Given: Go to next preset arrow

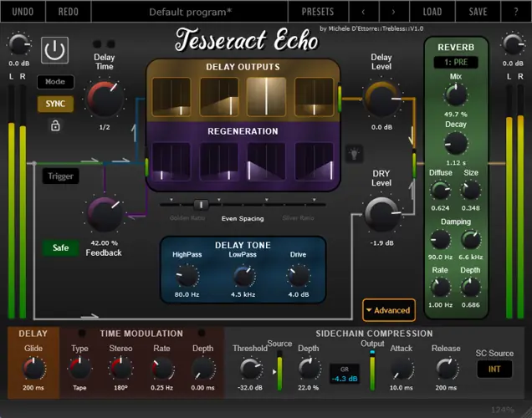Looking at the screenshot, I should click(x=394, y=12).
